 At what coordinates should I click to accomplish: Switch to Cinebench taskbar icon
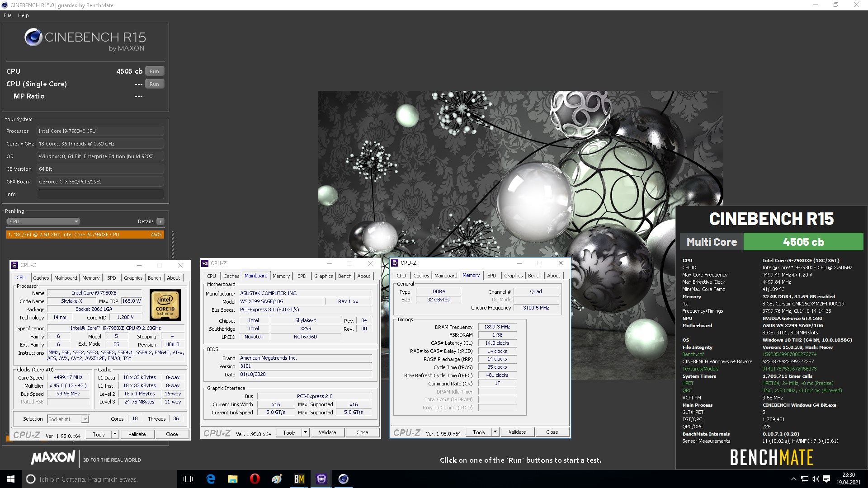click(344, 479)
